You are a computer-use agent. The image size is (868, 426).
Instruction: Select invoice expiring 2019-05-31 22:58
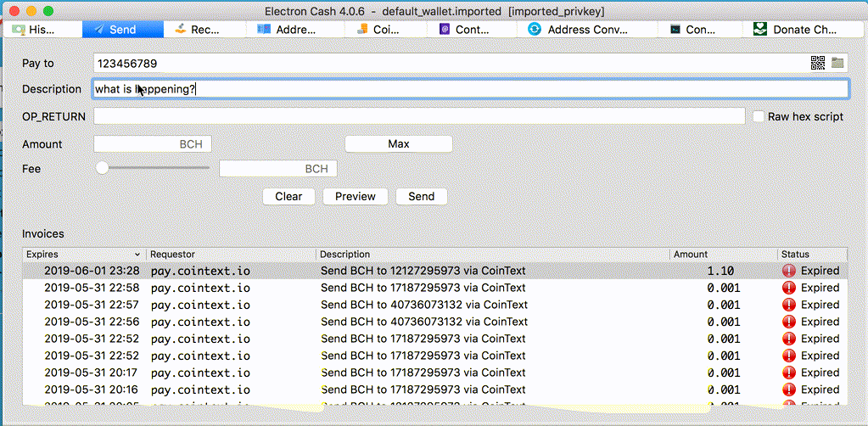pos(435,288)
